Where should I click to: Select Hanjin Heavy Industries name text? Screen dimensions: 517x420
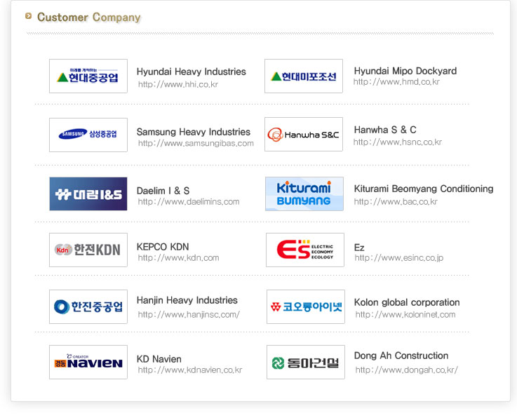(187, 300)
